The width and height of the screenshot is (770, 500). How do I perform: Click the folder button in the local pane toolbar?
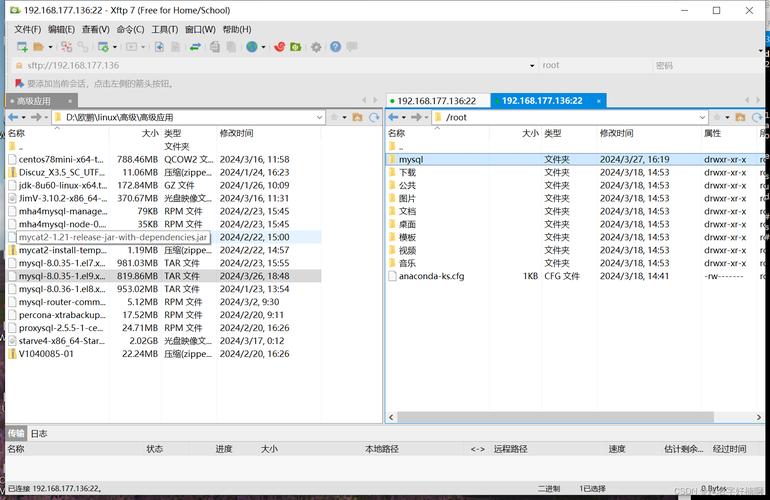point(358,117)
